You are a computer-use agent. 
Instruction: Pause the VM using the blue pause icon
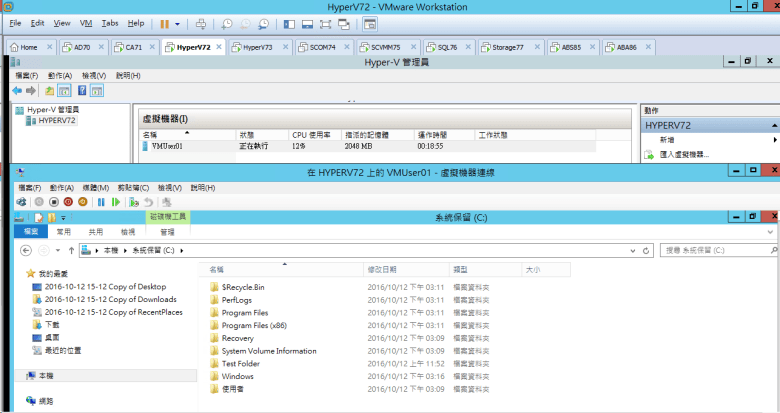tap(101, 201)
